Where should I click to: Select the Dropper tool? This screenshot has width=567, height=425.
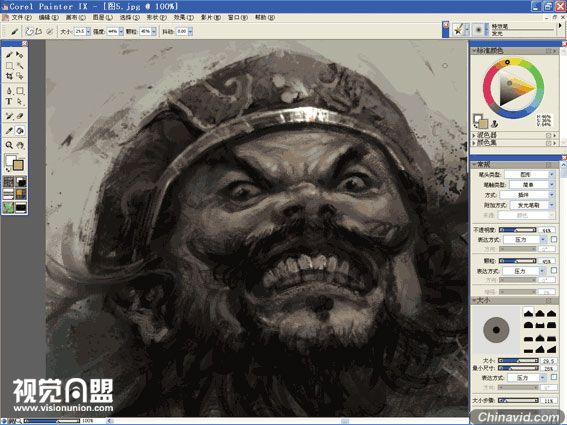(x=9, y=131)
